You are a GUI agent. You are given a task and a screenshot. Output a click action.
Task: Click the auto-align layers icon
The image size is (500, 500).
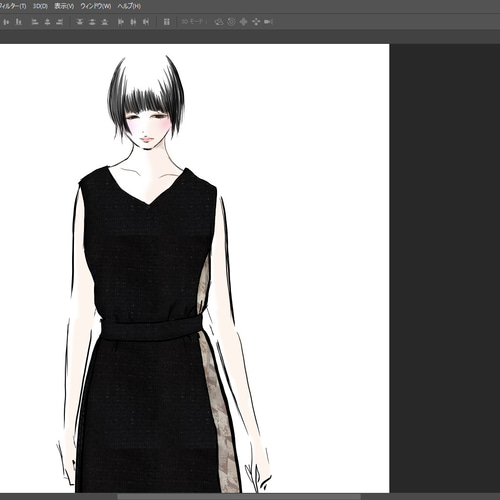coord(167,22)
